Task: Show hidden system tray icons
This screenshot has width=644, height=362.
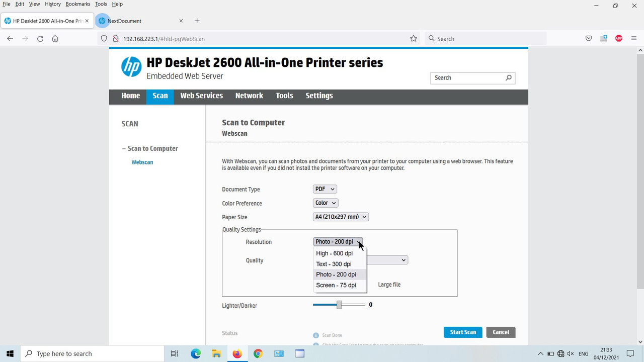Action: tap(541, 354)
